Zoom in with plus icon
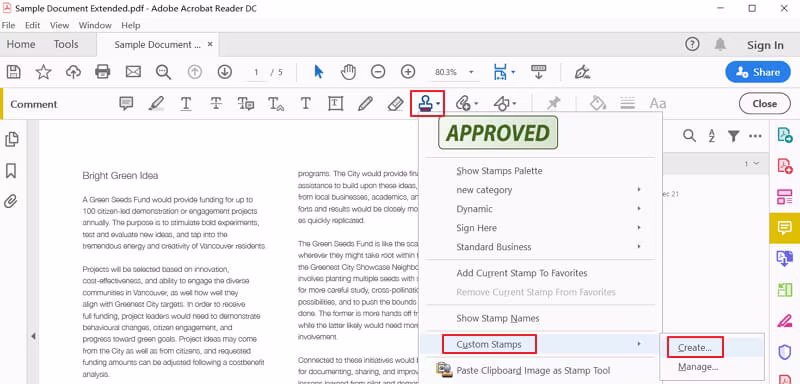 point(408,72)
